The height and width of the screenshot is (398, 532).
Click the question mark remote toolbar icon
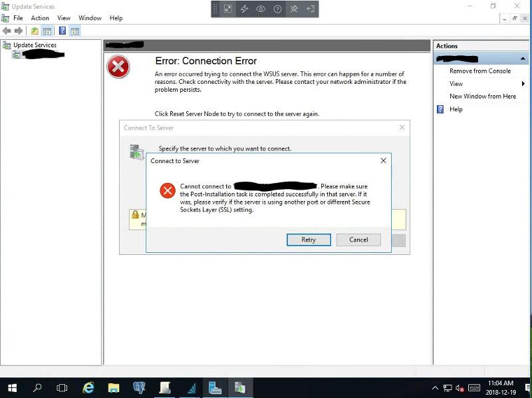(277, 9)
